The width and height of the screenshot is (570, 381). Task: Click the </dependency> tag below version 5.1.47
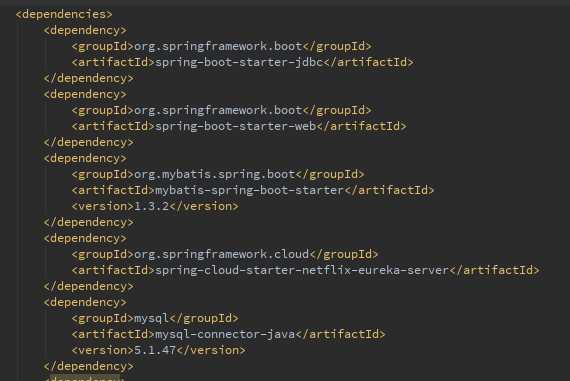pos(89,366)
